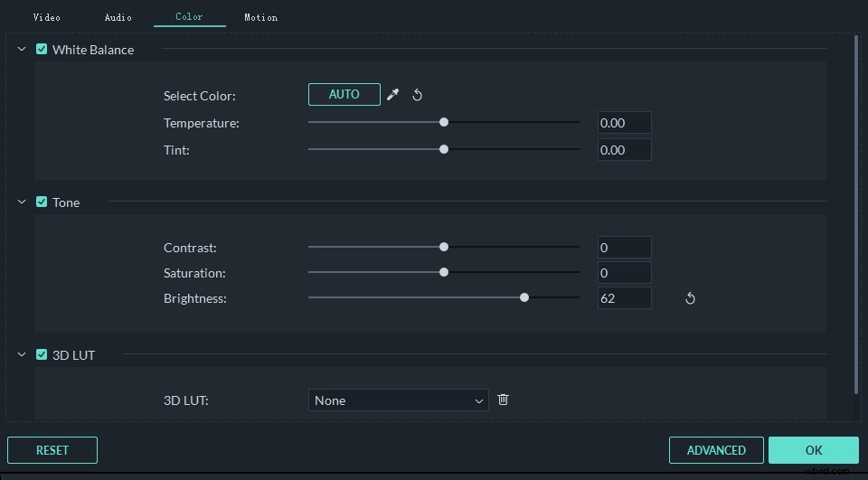The height and width of the screenshot is (480, 868).
Task: Reset Brightness value with undo arrow
Action: [690, 298]
